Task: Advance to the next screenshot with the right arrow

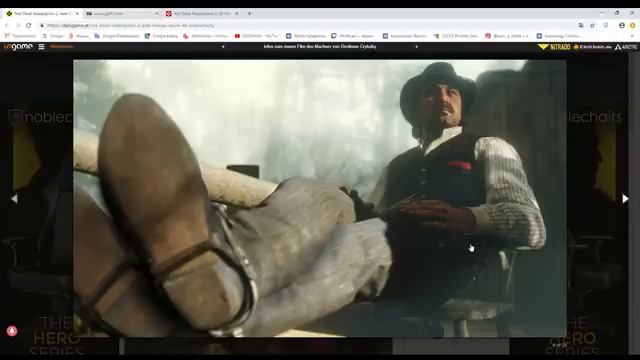Action: pyautogui.click(x=625, y=199)
